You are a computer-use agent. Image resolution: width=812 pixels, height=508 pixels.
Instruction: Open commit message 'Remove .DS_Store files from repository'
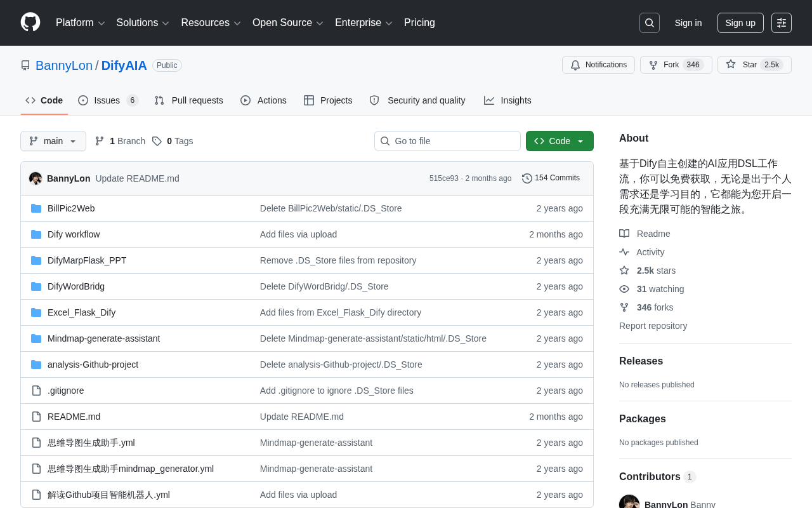[338, 260]
